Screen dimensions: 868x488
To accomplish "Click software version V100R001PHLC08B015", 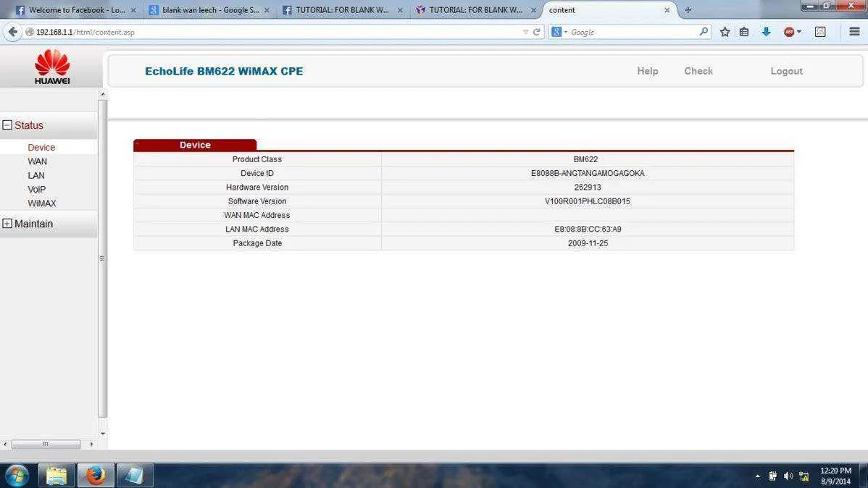I will coord(588,201).
